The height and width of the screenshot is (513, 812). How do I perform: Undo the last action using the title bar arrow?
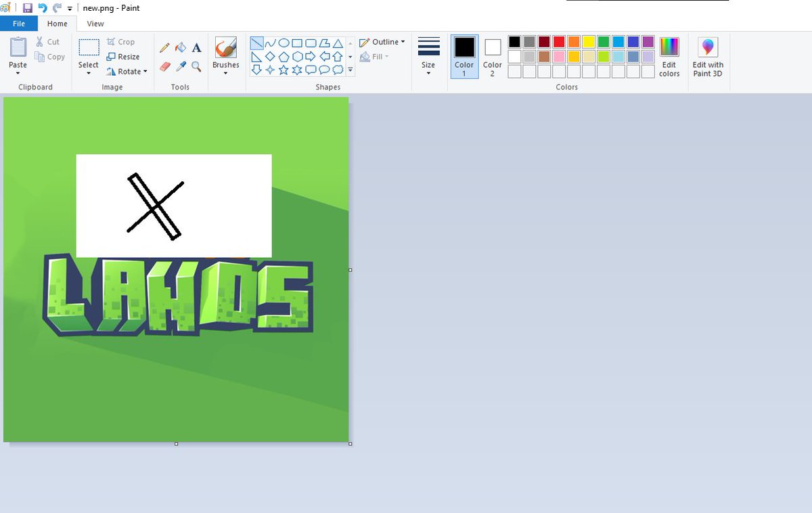[x=43, y=8]
